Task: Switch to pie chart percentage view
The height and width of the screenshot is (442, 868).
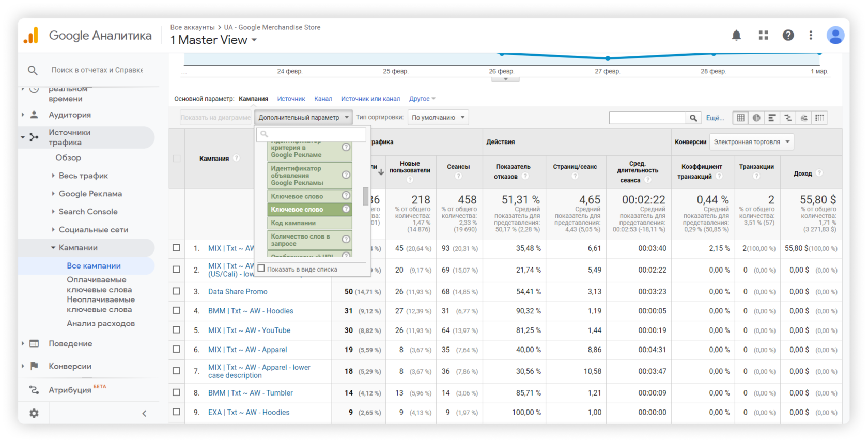Action: point(756,118)
